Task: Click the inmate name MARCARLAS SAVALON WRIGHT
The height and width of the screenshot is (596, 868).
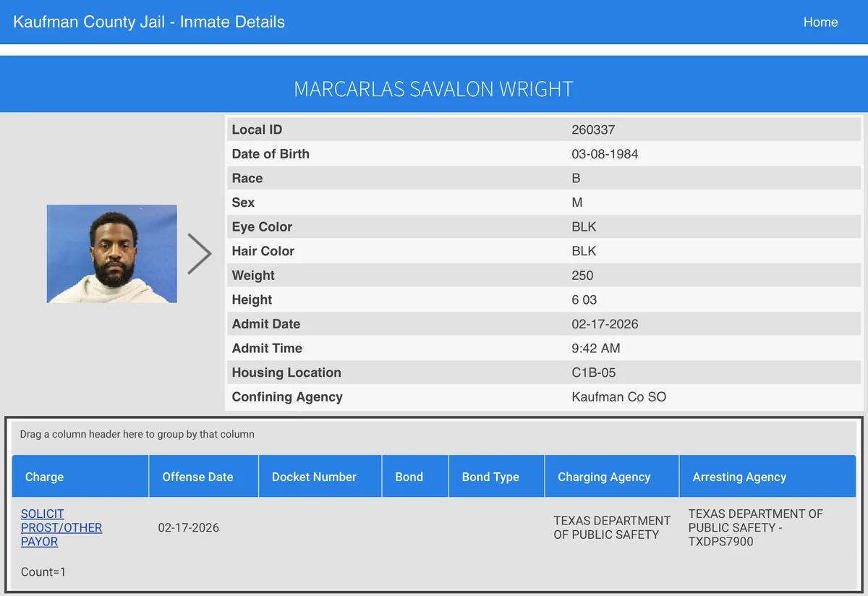Action: [434, 88]
